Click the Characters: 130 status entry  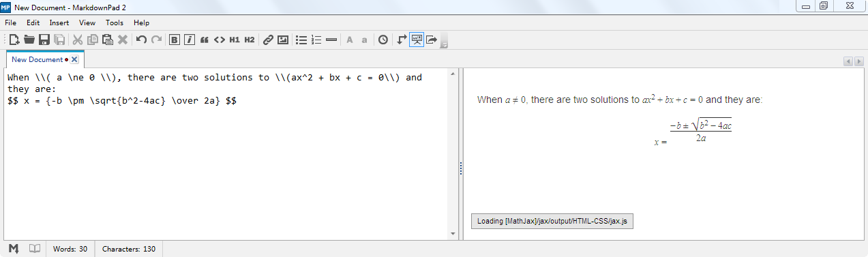tap(129, 249)
